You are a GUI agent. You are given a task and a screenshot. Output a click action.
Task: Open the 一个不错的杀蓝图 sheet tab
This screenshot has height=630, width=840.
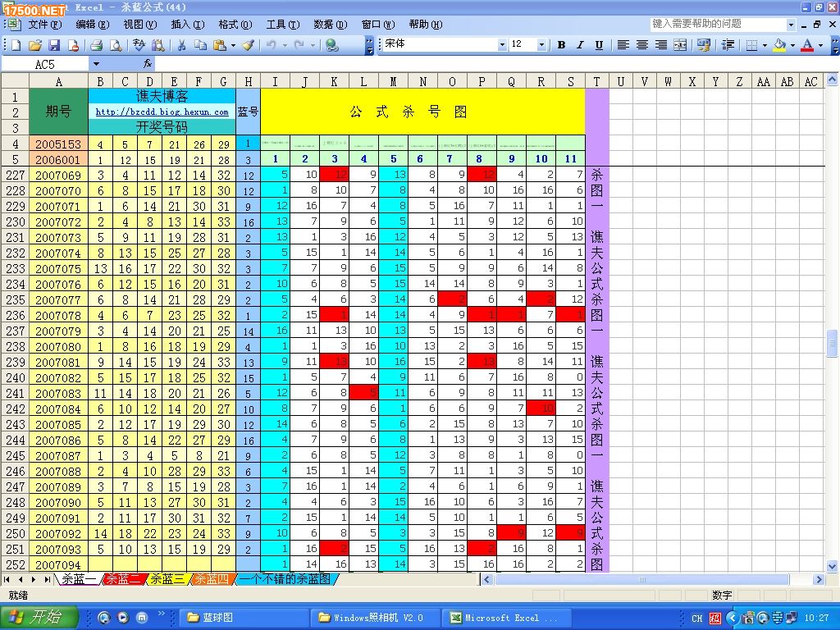pyautogui.click(x=285, y=579)
